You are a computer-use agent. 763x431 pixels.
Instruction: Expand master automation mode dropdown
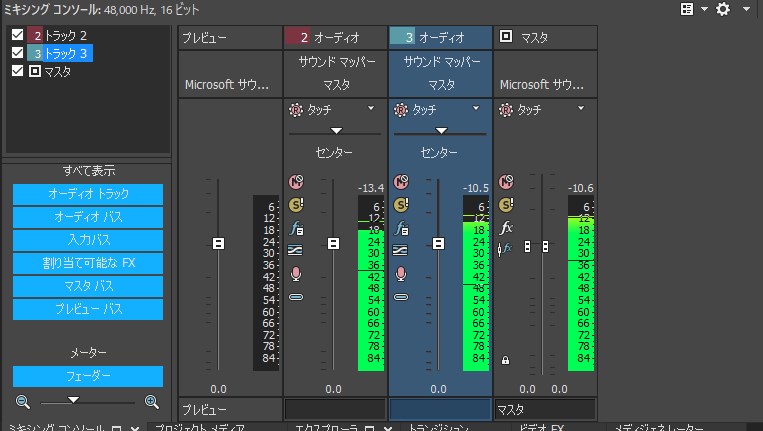tap(581, 108)
